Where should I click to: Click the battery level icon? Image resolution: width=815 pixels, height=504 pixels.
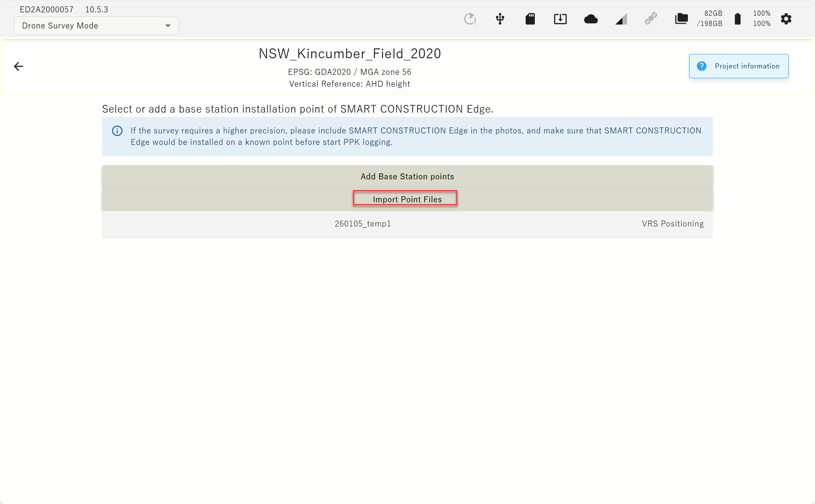pos(738,19)
